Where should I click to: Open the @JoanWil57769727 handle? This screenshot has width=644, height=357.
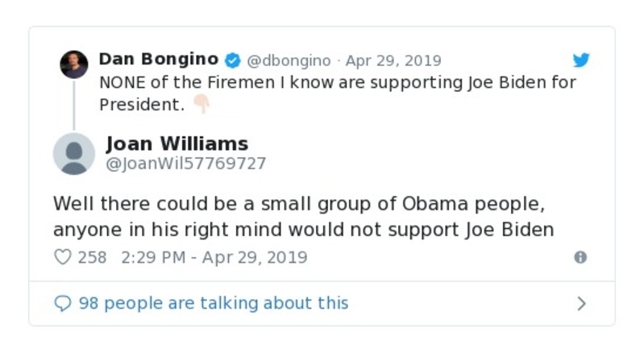[x=186, y=164]
